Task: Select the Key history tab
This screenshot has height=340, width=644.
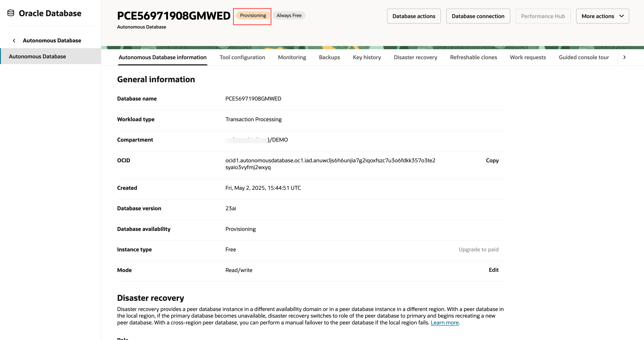Action: tap(367, 58)
